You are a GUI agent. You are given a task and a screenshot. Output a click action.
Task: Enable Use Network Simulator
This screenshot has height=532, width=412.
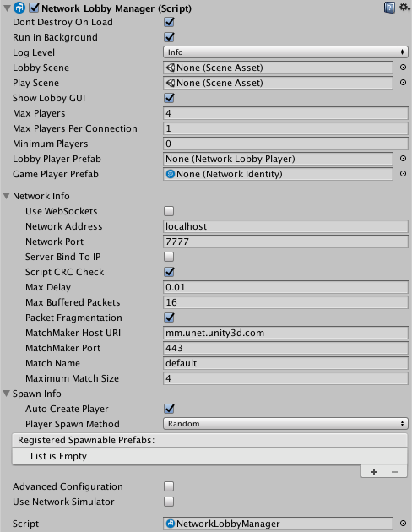(169, 502)
